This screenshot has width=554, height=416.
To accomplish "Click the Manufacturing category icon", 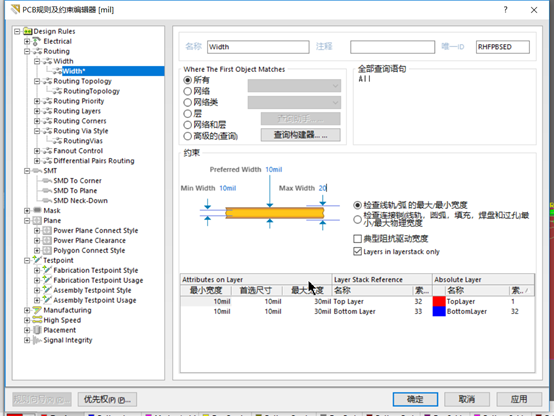I will (37, 310).
